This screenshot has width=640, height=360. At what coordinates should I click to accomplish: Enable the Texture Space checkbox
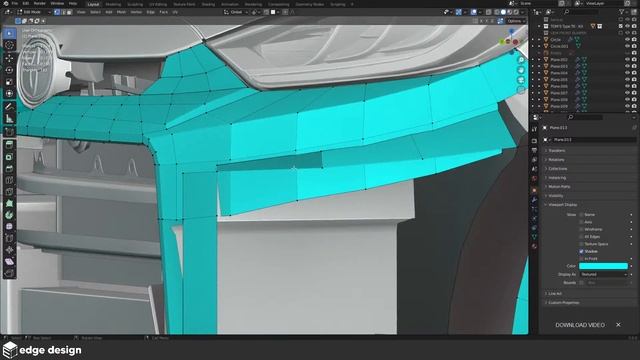coord(581,244)
